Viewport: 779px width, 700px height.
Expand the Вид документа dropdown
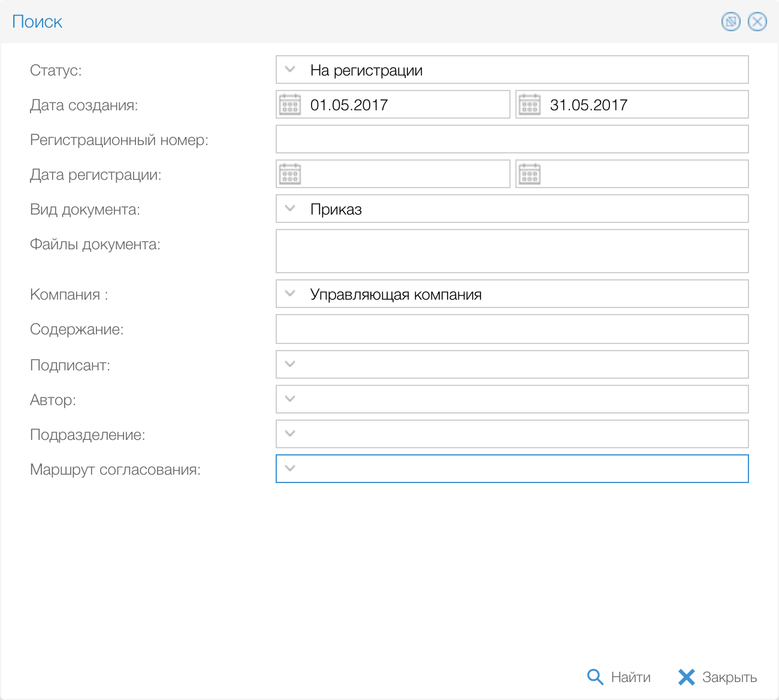[x=291, y=209]
